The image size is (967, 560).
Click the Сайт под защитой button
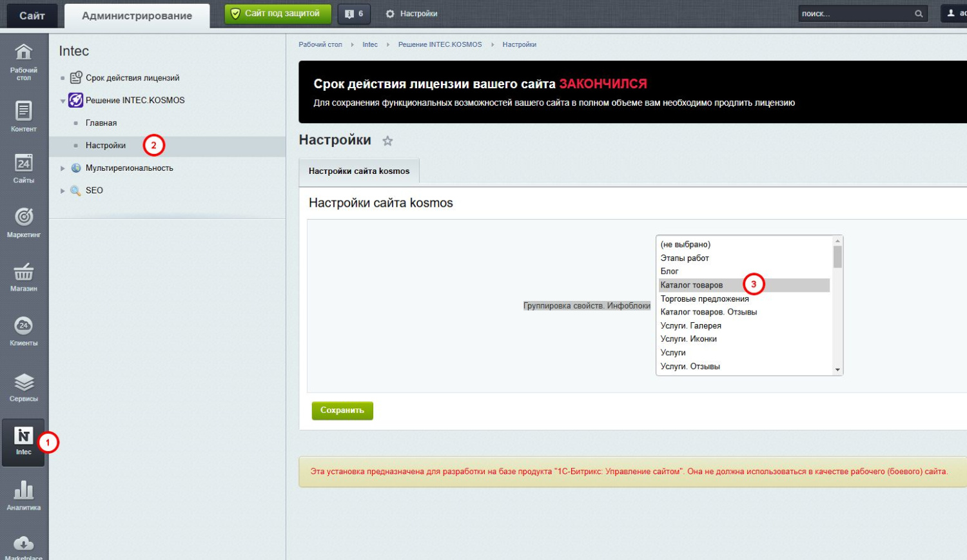(x=278, y=14)
